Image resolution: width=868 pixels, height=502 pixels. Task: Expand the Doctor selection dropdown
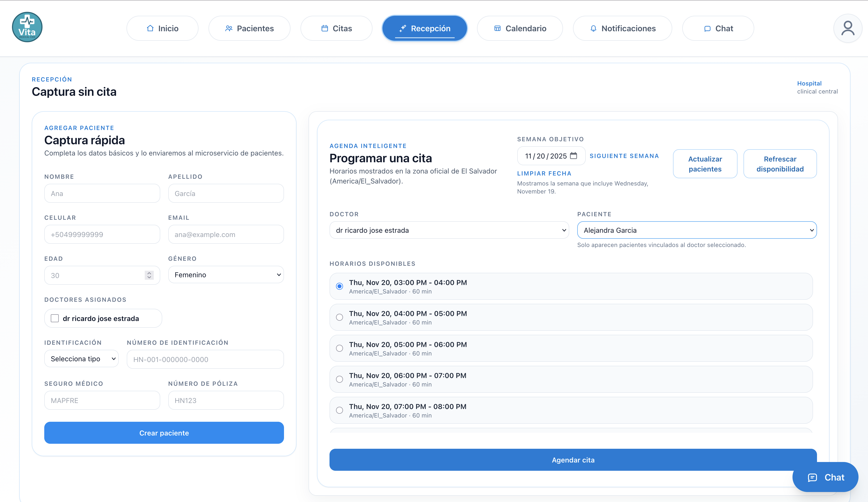pyautogui.click(x=449, y=230)
